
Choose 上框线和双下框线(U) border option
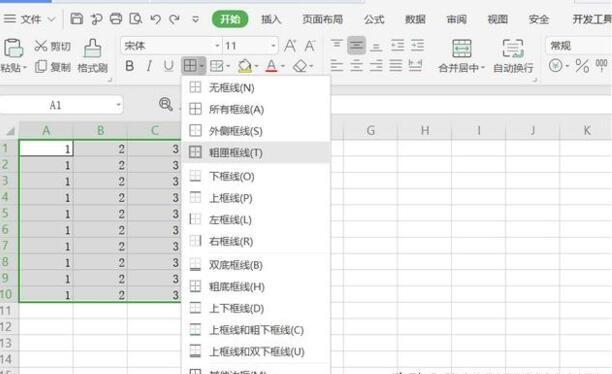256,352
